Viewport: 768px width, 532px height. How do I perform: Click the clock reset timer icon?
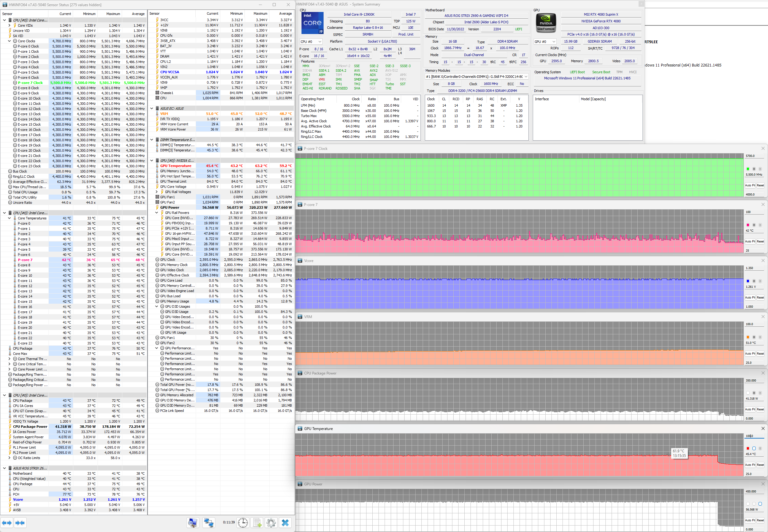[x=243, y=523]
